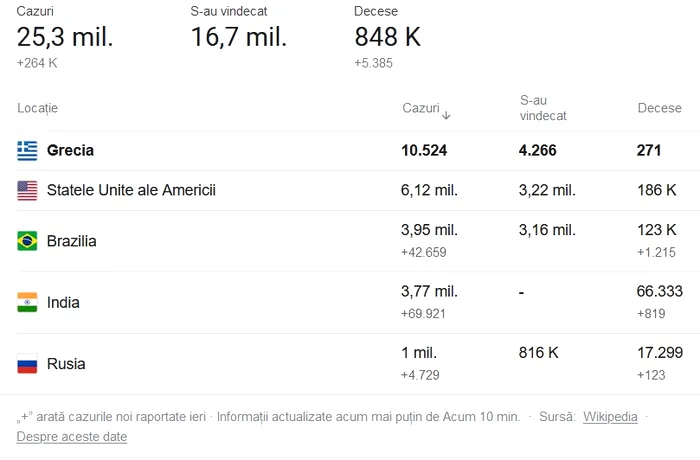
Task: Click the India flag icon
Action: tap(27, 302)
